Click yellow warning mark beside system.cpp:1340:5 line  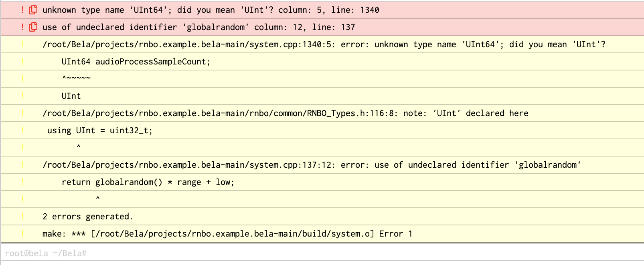tap(22, 44)
